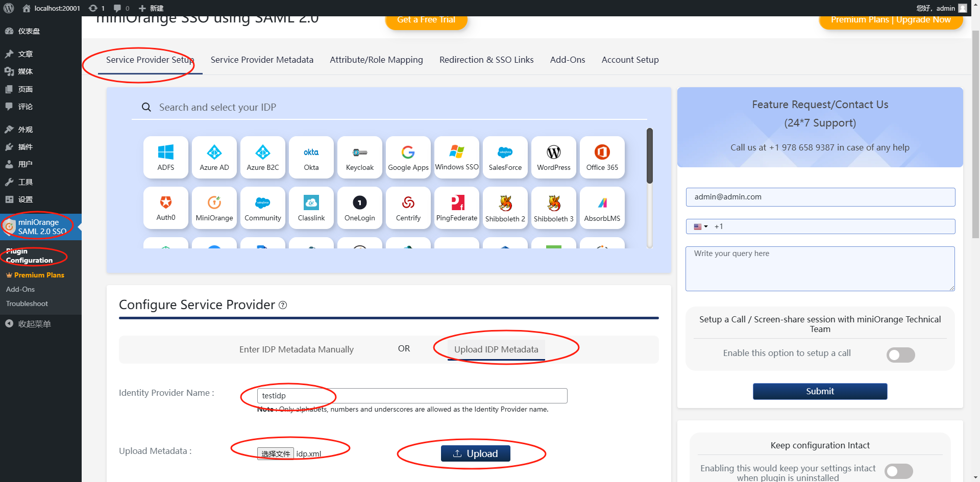This screenshot has width=980, height=482.
Task: Pick the PingFederate provider icon
Action: pyautogui.click(x=456, y=208)
